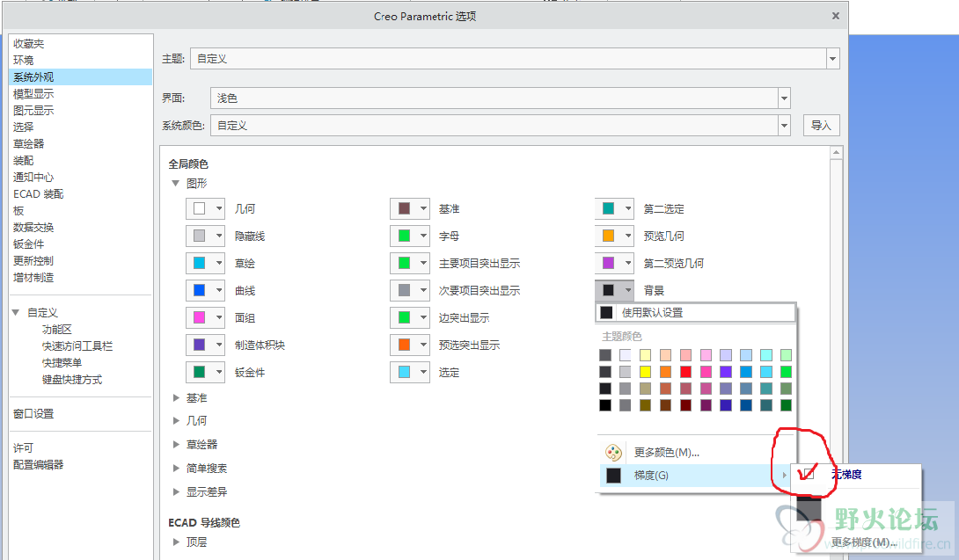Open the 制造体积块 color dropdown
This screenshot has height=560, width=959.
tap(219, 345)
